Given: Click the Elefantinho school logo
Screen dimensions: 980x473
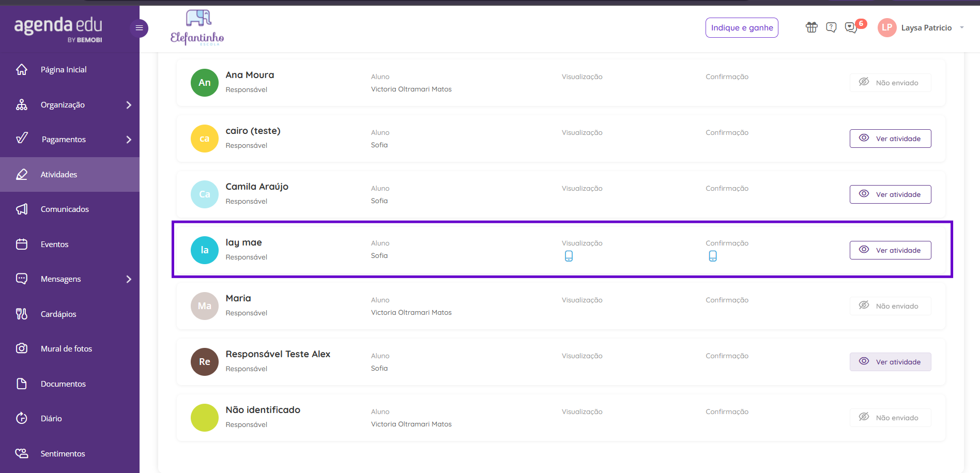Looking at the screenshot, I should pyautogui.click(x=197, y=28).
